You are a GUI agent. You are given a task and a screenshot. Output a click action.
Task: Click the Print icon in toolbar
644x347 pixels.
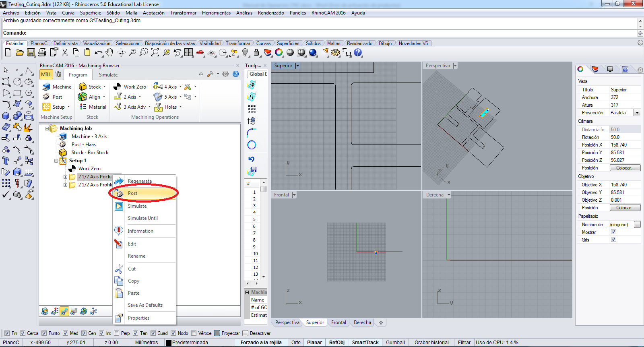pyautogui.click(x=42, y=52)
